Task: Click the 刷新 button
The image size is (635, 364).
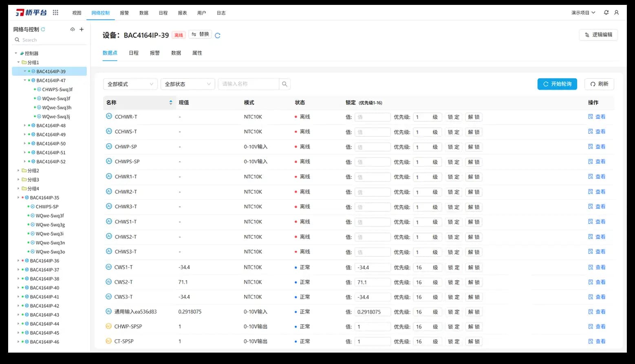Action: tap(599, 84)
